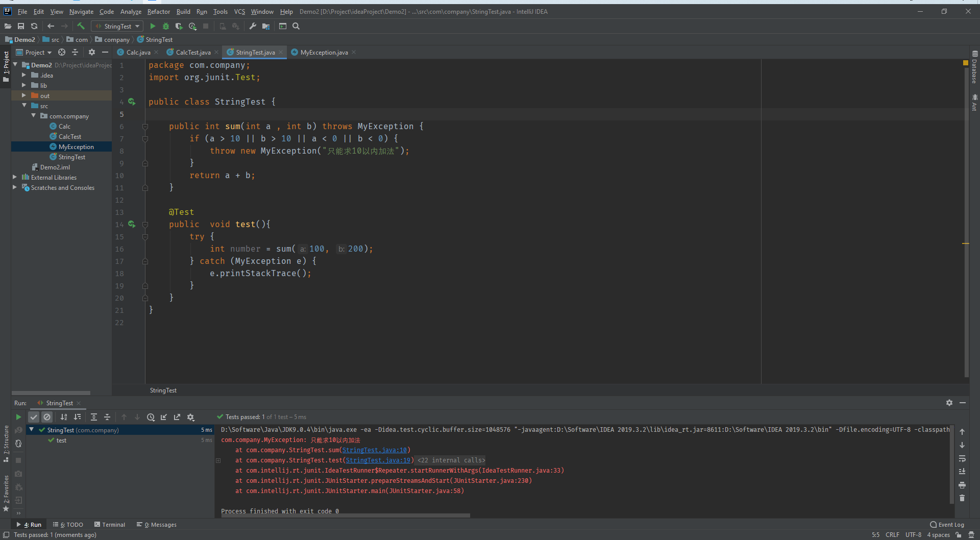Click the Build Project hammer icon
Image resolution: width=980 pixels, height=540 pixels.
coord(81,26)
